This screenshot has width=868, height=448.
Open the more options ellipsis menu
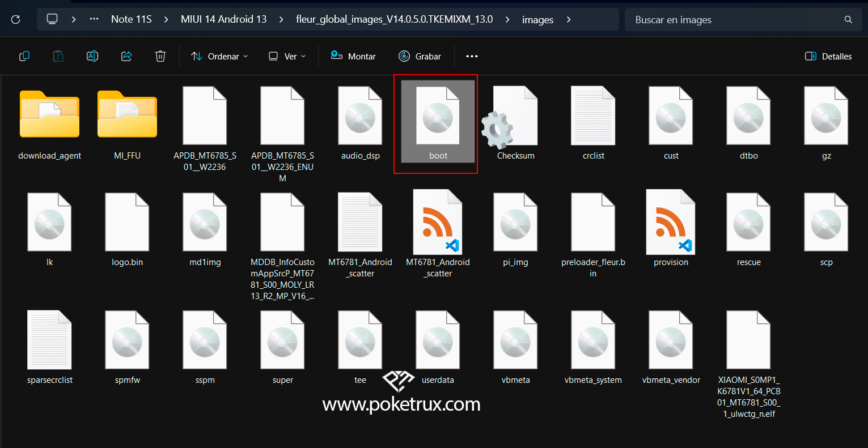coord(472,56)
